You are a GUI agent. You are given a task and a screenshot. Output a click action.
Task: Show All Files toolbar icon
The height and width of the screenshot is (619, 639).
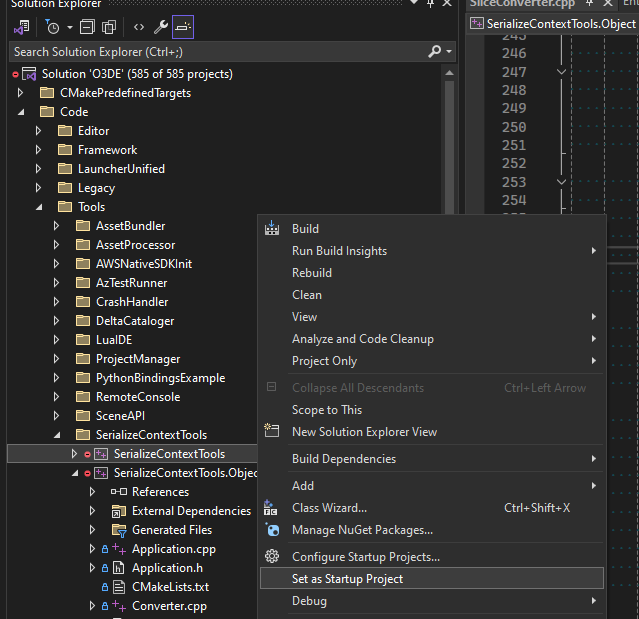click(109, 27)
